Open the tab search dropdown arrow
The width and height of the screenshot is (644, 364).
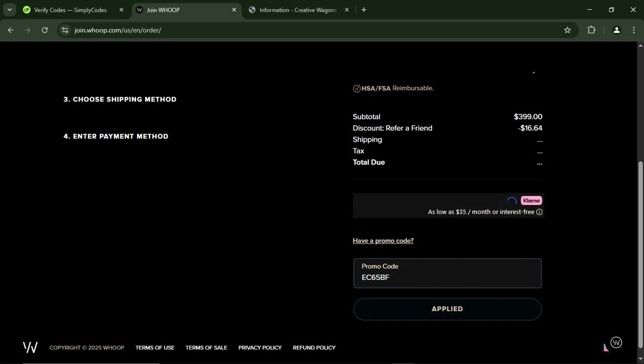9,10
